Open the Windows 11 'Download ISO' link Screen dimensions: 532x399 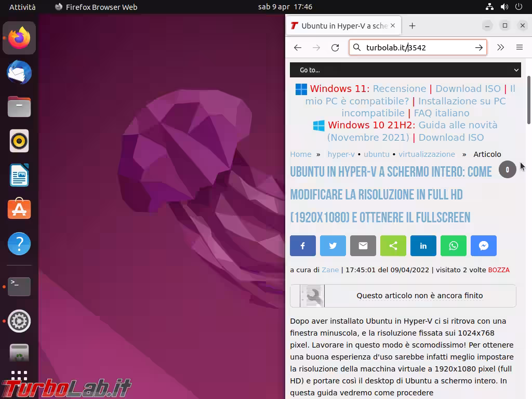coord(468,89)
